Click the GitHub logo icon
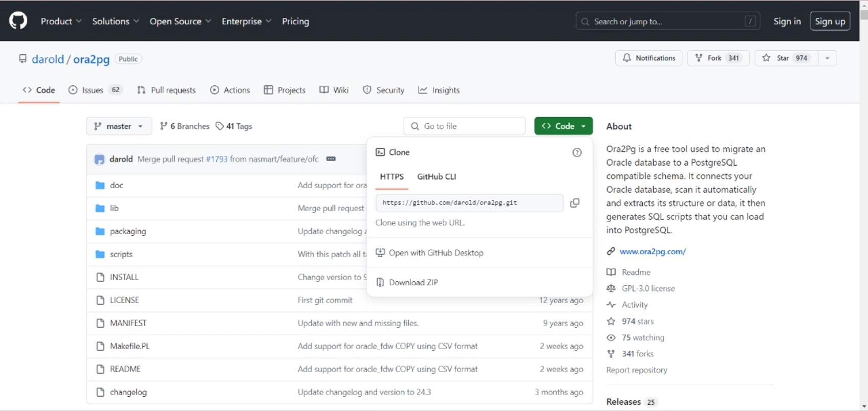Viewport: 868px width, 411px height. coord(18,21)
